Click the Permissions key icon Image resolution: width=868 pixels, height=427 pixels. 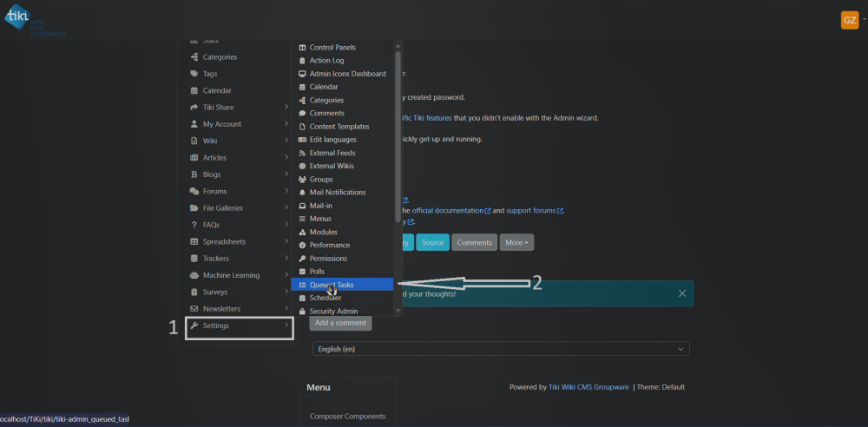point(302,259)
